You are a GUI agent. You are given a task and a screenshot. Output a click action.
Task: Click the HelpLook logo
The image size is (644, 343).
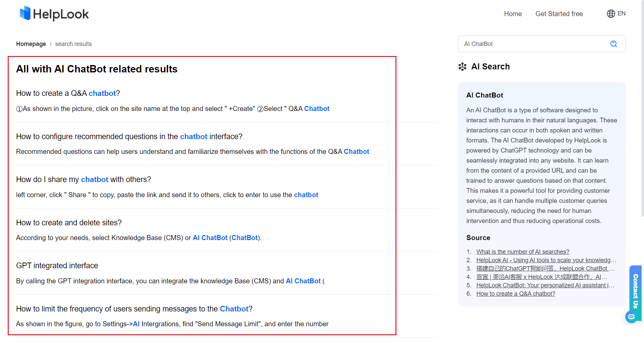coord(54,14)
